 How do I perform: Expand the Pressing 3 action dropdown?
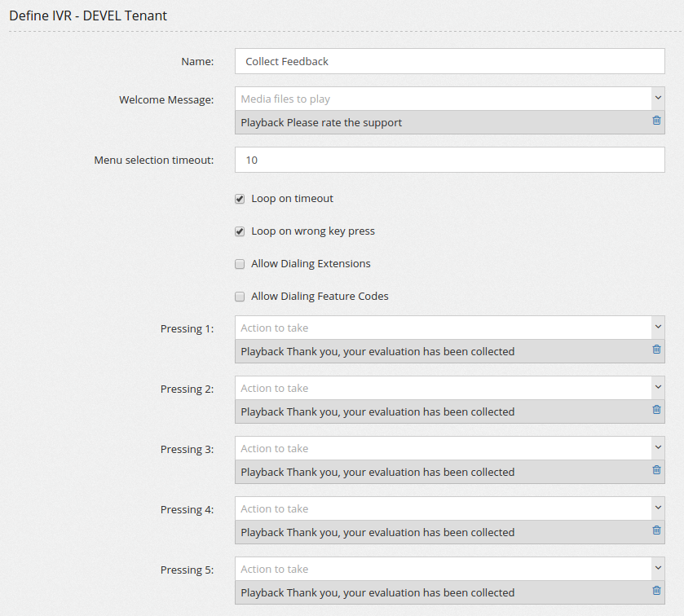click(657, 448)
